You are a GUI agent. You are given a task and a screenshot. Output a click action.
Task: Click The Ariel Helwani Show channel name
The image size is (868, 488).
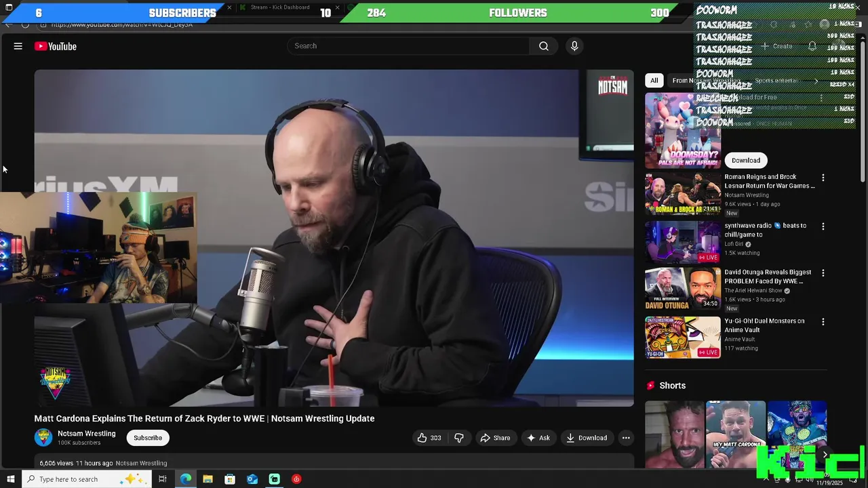753,291
